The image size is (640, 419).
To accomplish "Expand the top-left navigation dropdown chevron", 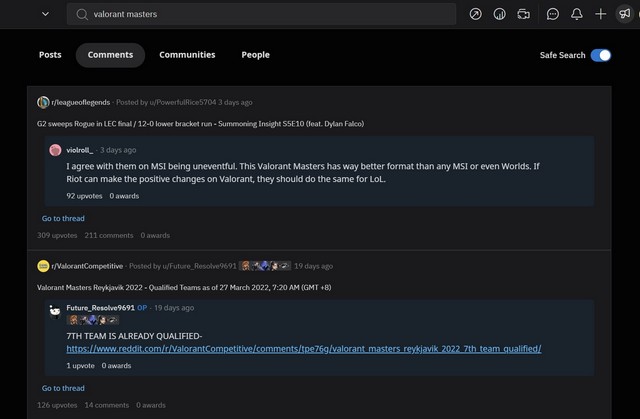I will pos(45,14).
